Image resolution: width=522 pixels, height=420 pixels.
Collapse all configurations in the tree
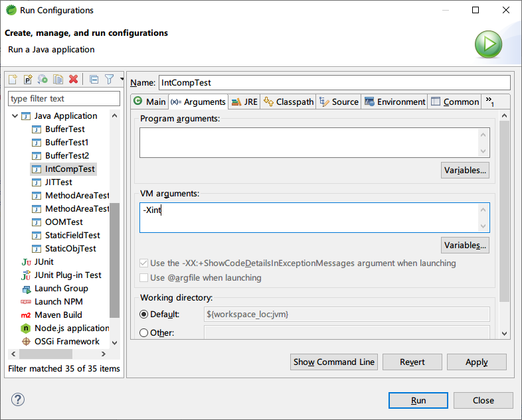(94, 80)
